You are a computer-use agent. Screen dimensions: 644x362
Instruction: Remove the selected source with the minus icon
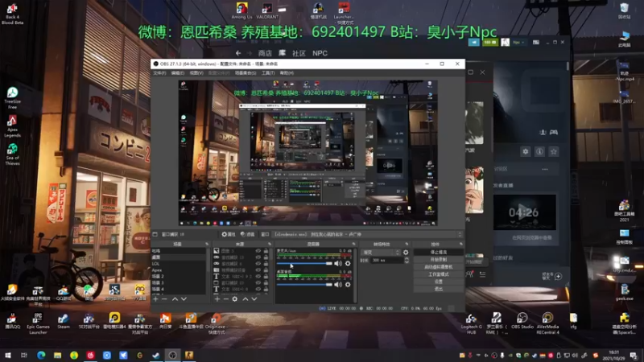click(226, 299)
